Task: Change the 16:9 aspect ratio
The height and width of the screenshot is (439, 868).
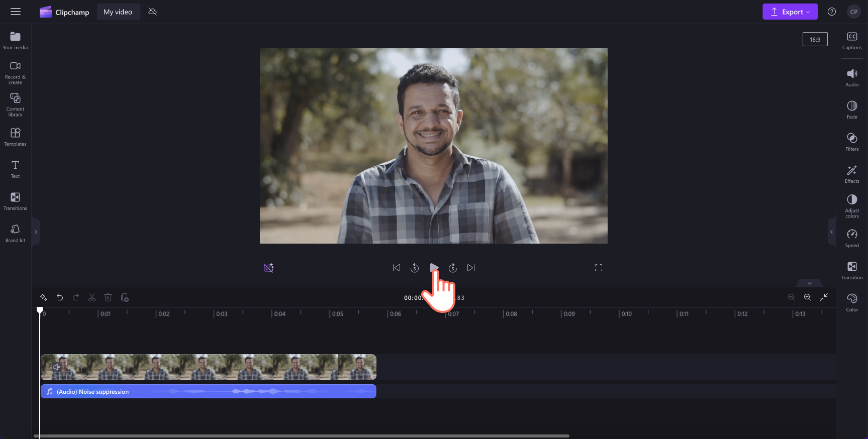Action: point(815,39)
